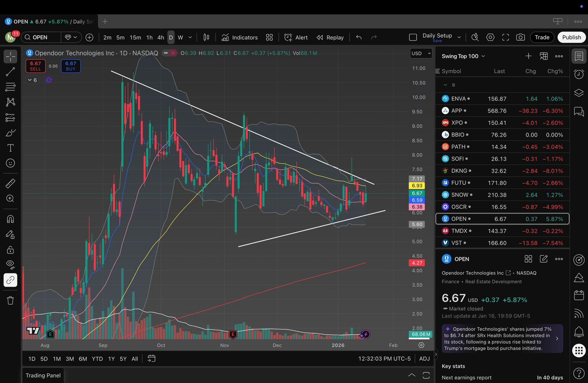Select the 6M date range
588x383 pixels.
click(x=83, y=358)
